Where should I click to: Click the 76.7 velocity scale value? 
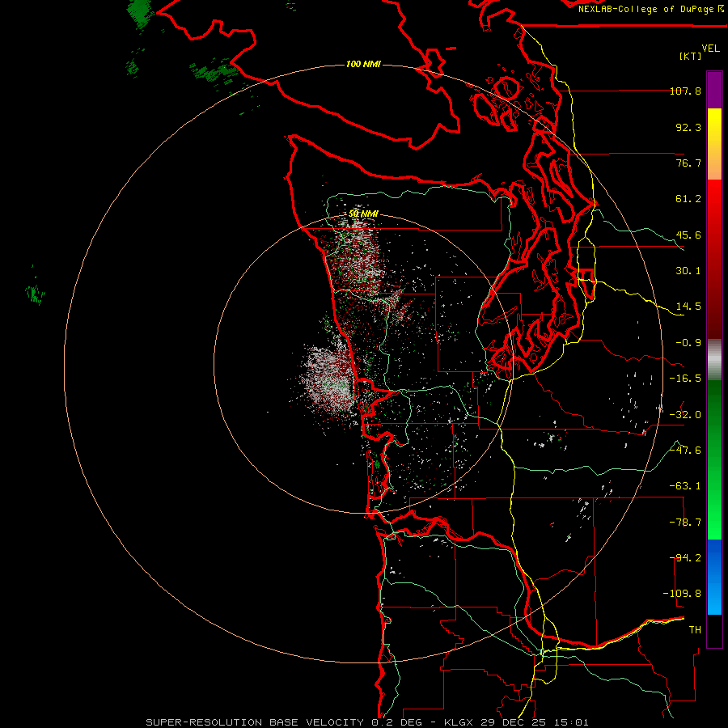(x=688, y=163)
